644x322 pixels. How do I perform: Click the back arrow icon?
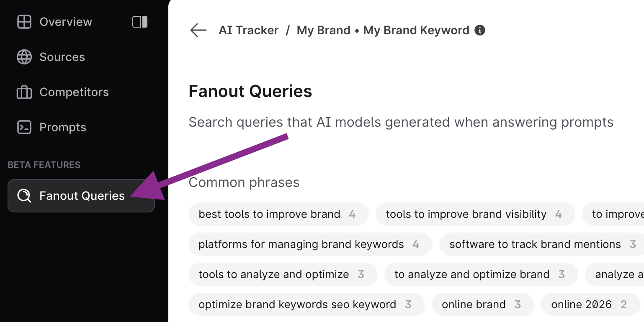point(198,31)
